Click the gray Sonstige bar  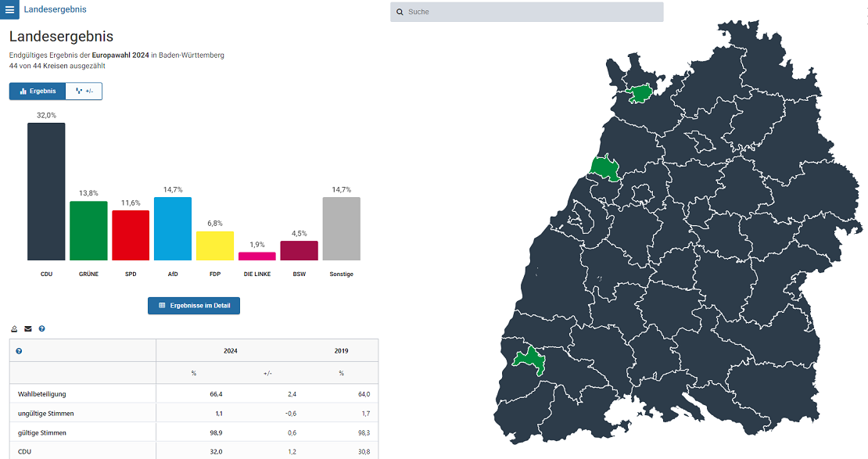pyautogui.click(x=342, y=228)
